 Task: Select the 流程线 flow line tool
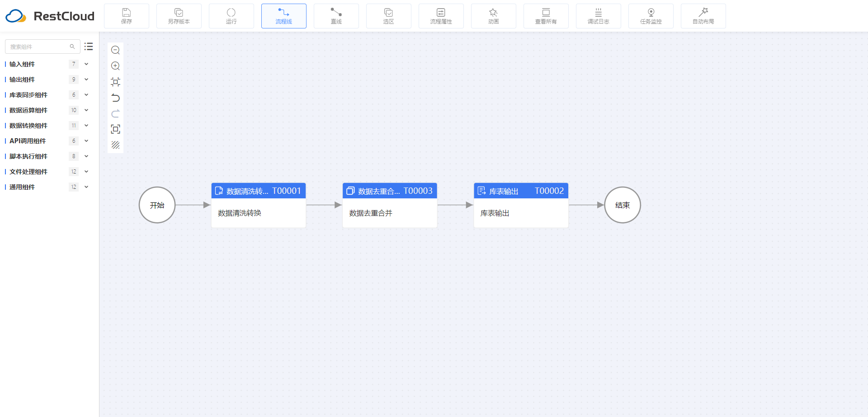pos(284,16)
